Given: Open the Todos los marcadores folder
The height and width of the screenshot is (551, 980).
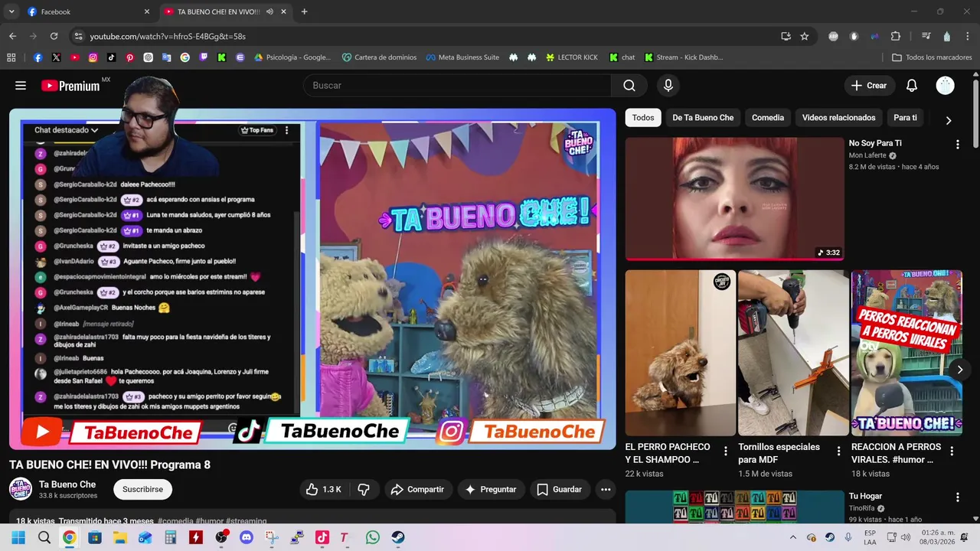Looking at the screenshot, I should tap(932, 57).
